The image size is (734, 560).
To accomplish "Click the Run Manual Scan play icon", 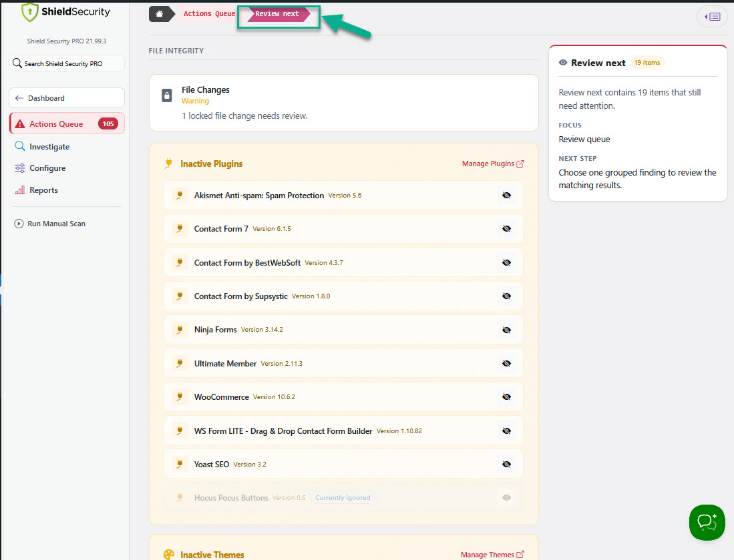I will tap(19, 224).
